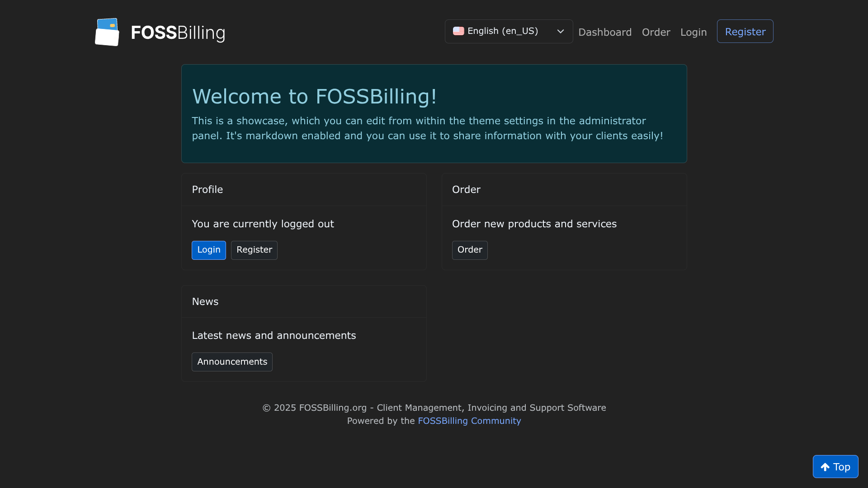This screenshot has width=868, height=488.
Task: Click the FOSSBilling brand name text
Action: 178,33
